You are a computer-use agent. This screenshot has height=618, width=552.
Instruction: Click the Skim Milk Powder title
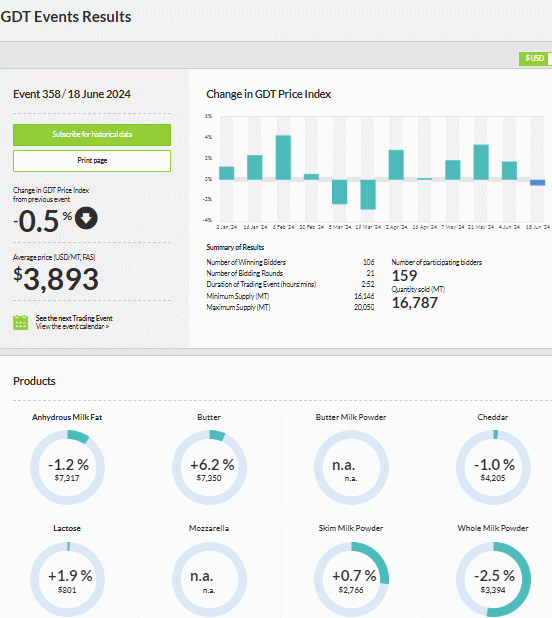351,528
